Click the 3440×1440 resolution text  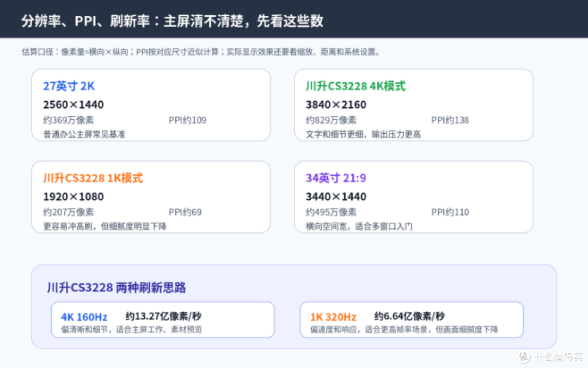[336, 196]
